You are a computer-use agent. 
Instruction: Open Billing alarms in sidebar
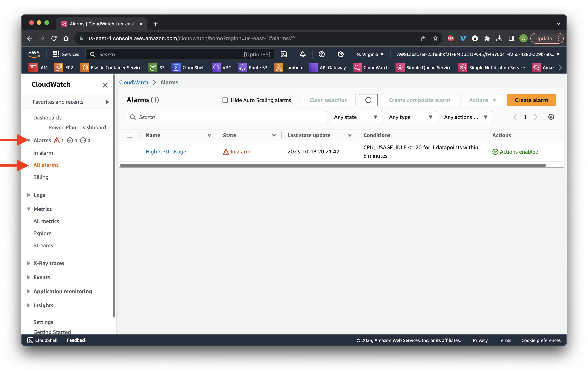coord(41,177)
